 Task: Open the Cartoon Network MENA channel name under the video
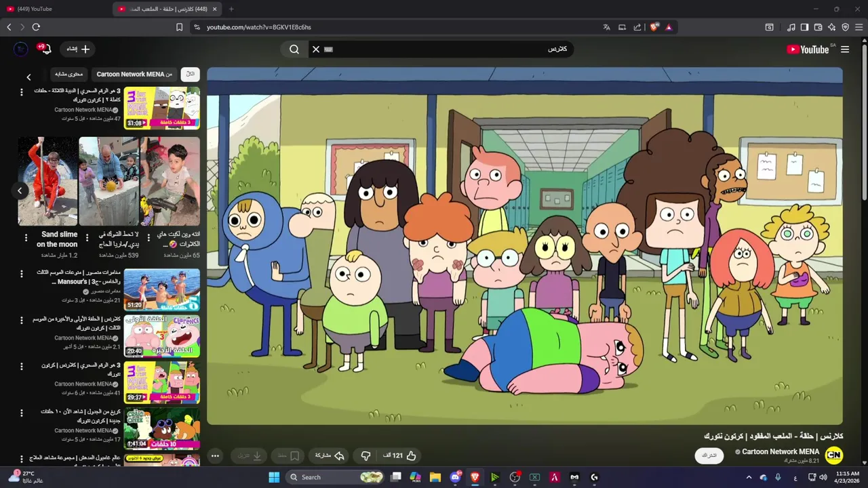click(781, 451)
